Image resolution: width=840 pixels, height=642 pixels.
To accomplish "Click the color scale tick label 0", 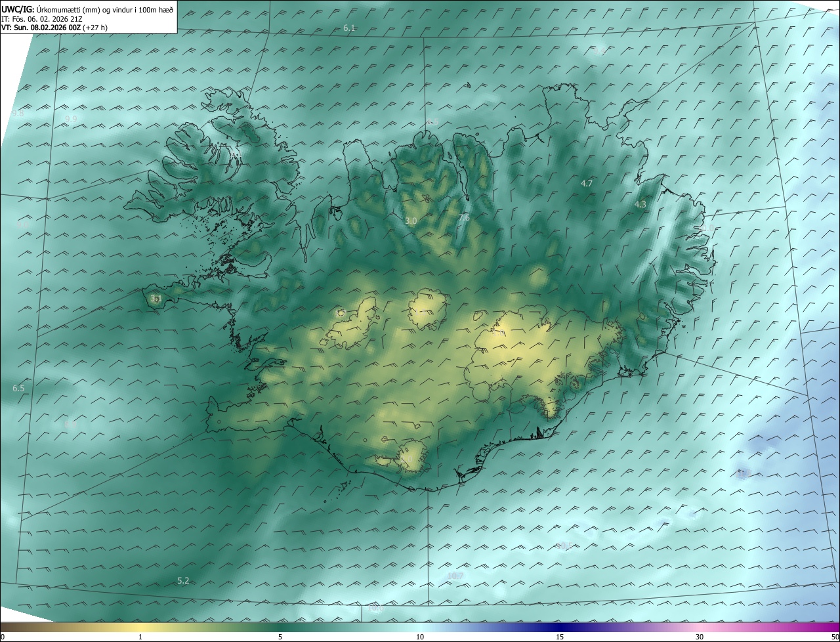I will [3, 637].
